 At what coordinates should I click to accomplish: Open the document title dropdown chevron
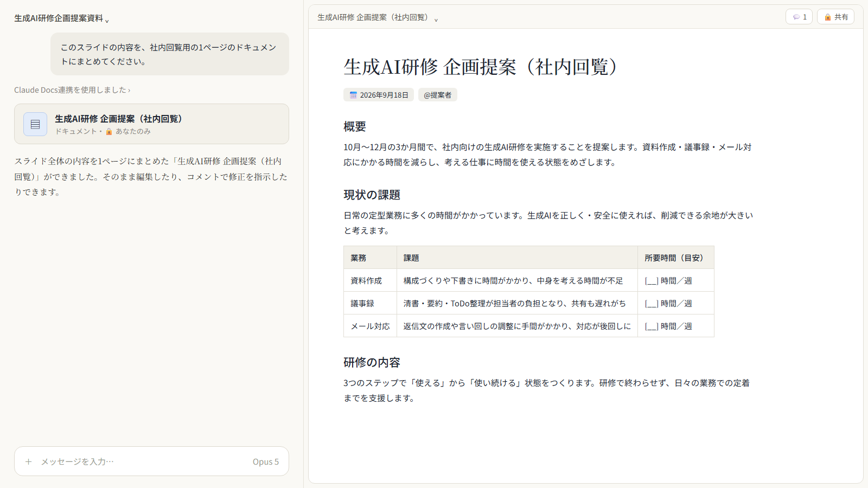point(436,20)
